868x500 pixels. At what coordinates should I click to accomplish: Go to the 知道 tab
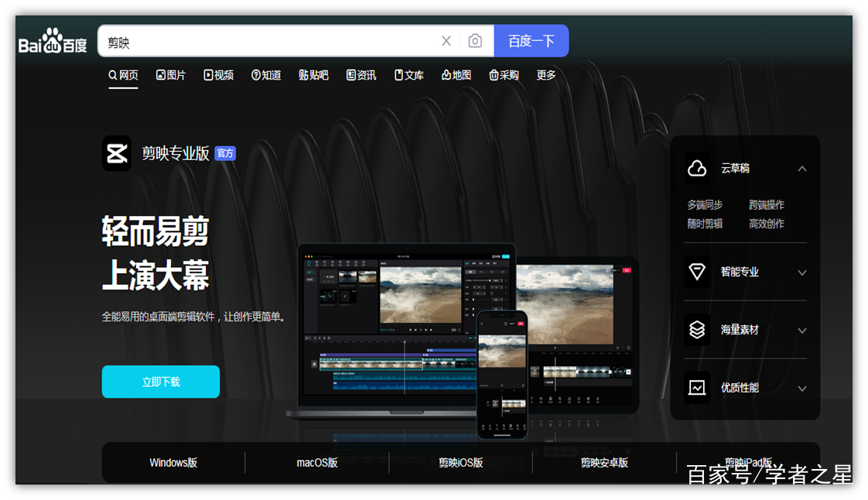click(266, 75)
